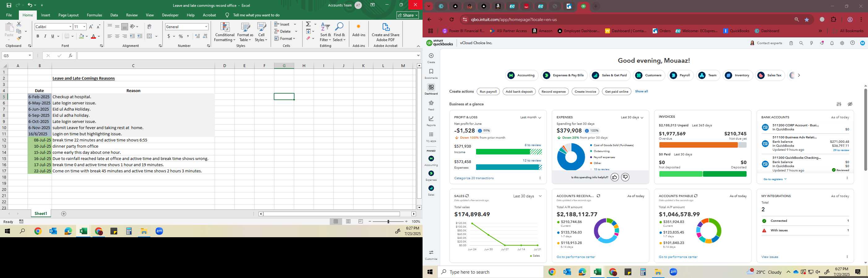Viewport: 868px width, 278px height.
Task: Open Sort & Filter menu
Action: 325,32
